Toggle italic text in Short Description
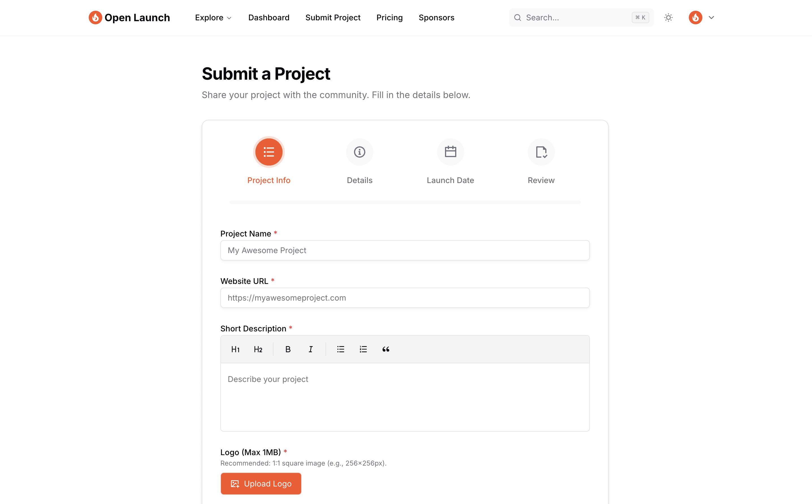The width and height of the screenshot is (812, 504). (310, 349)
